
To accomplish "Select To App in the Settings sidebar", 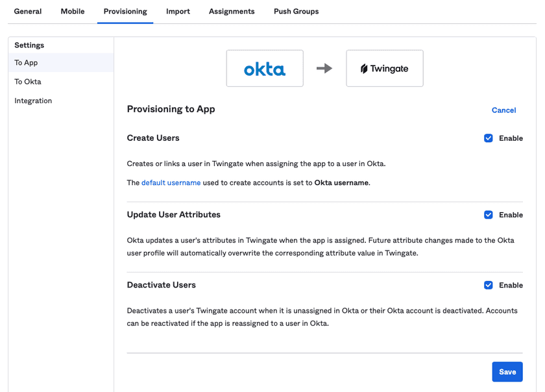I will pos(27,63).
